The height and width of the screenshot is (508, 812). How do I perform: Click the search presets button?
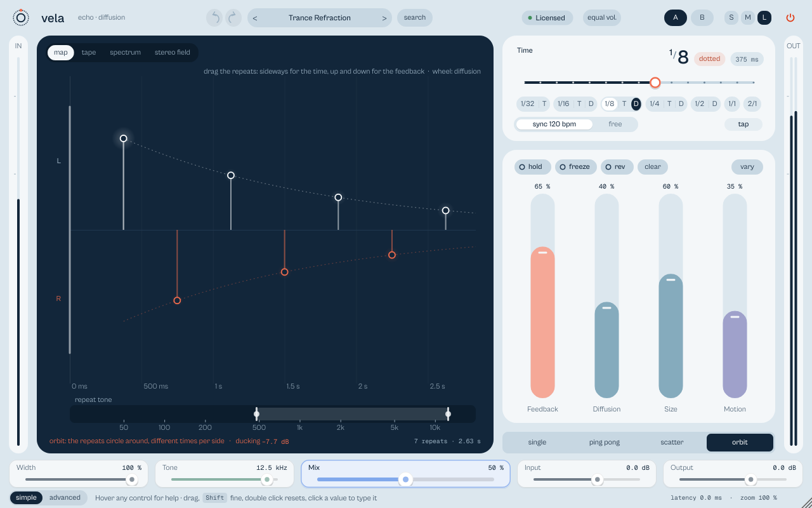click(415, 18)
